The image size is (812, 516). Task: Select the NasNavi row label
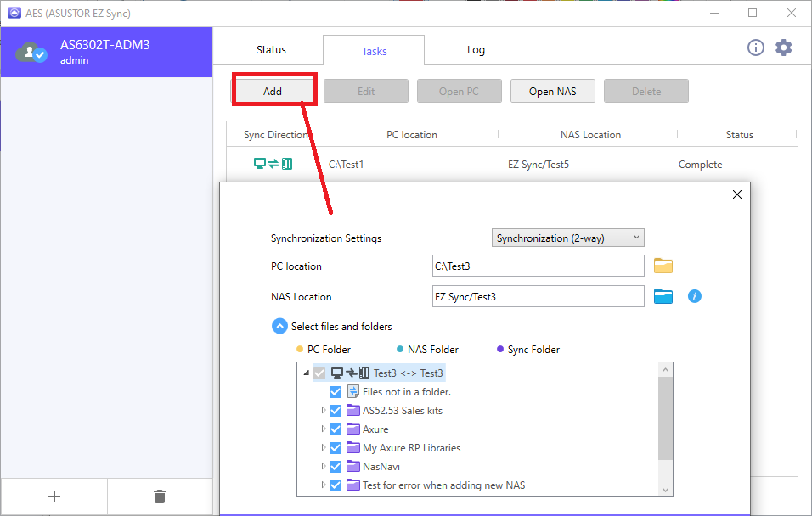(x=381, y=466)
